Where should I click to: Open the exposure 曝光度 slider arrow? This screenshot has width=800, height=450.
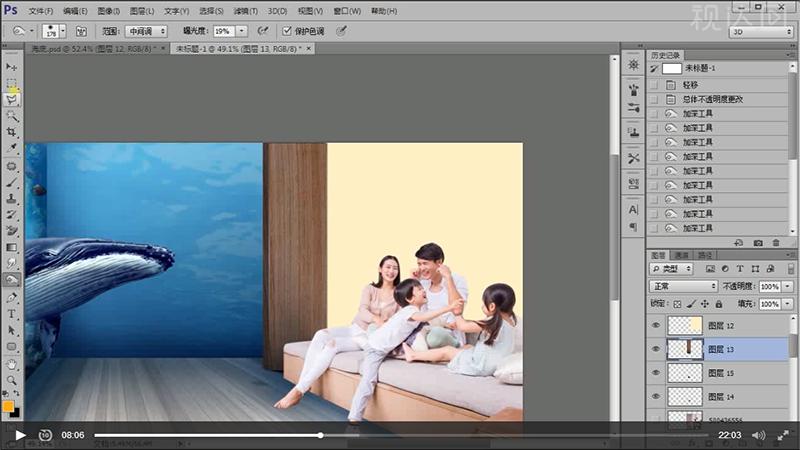click(242, 31)
